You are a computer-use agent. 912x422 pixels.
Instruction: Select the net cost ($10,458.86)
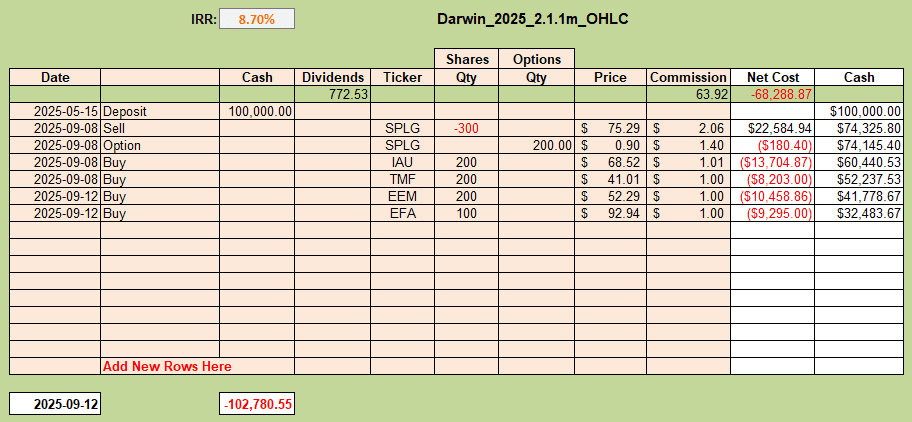(772, 196)
